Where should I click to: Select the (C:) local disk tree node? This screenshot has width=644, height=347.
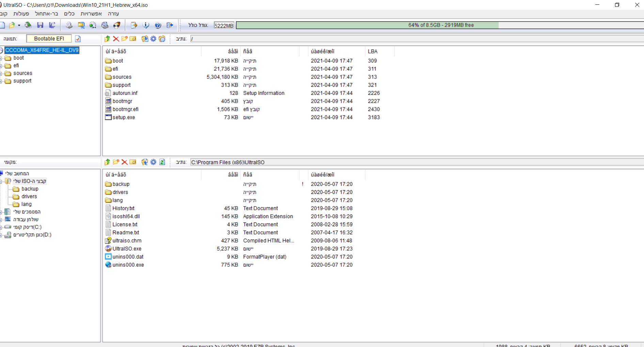pos(27,227)
